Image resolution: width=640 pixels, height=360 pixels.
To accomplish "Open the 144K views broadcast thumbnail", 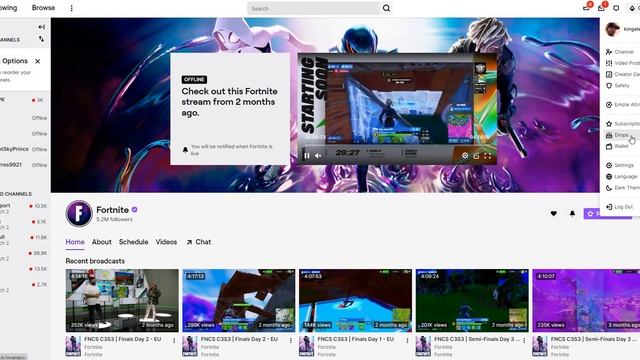I will click(x=356, y=300).
